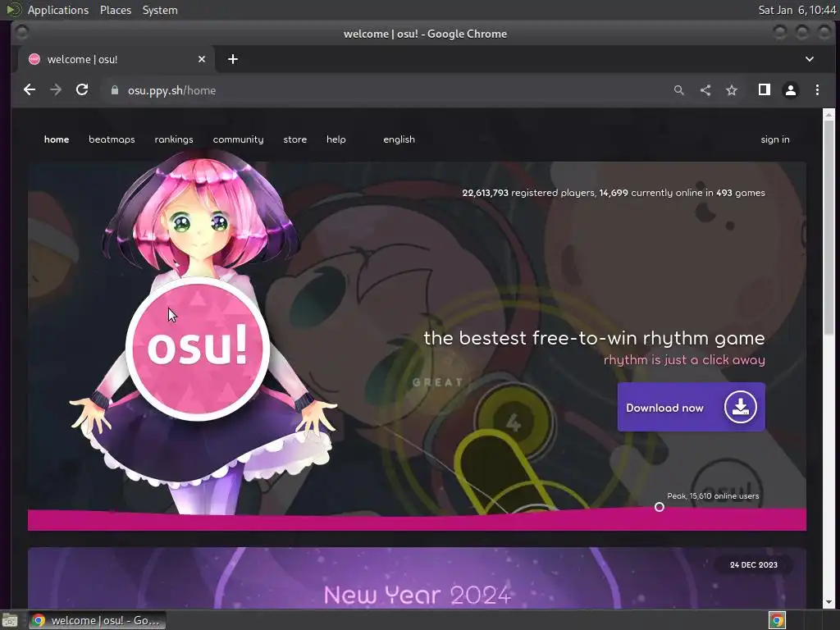Reload the osu! page

pyautogui.click(x=82, y=90)
